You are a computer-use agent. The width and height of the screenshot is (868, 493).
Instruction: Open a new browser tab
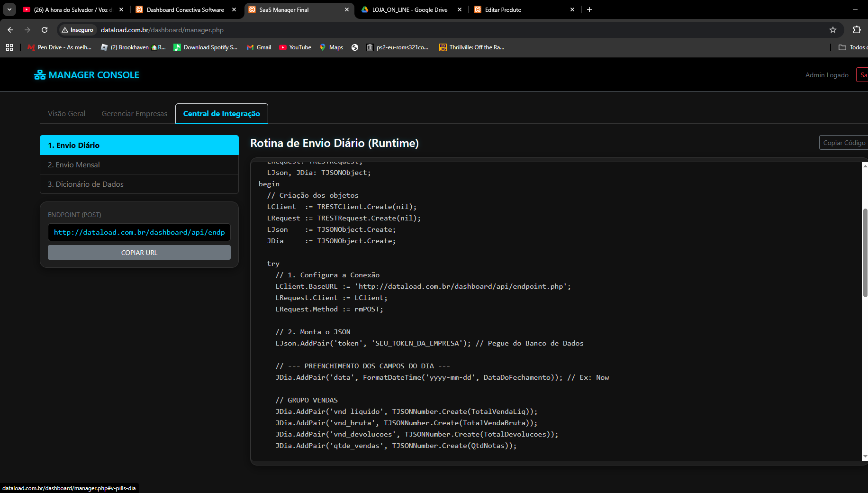point(589,9)
